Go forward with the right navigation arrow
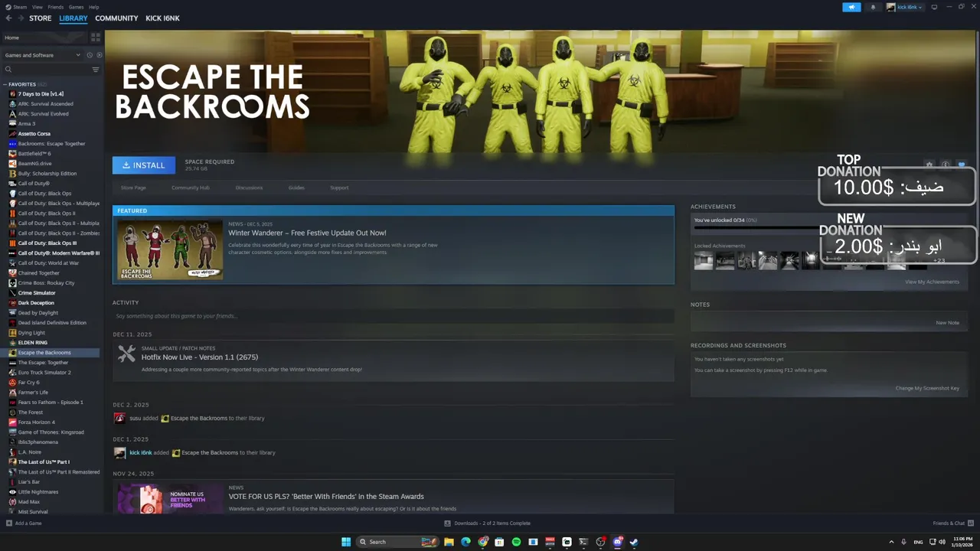This screenshot has width=980, height=551. [19, 18]
